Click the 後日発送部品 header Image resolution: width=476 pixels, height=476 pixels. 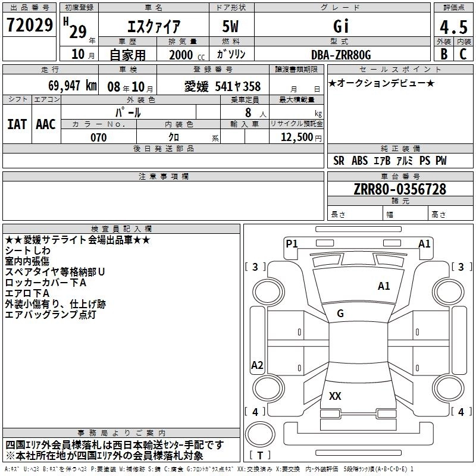163,148
